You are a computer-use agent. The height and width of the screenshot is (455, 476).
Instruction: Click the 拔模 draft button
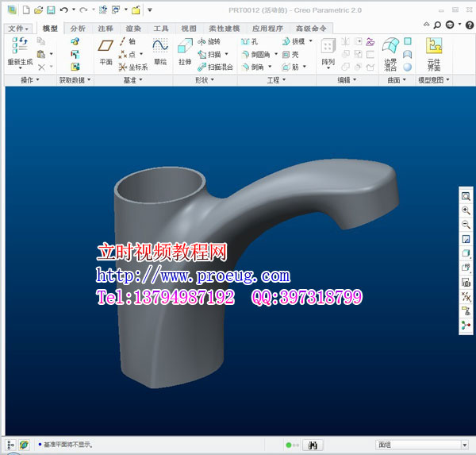[x=294, y=41]
